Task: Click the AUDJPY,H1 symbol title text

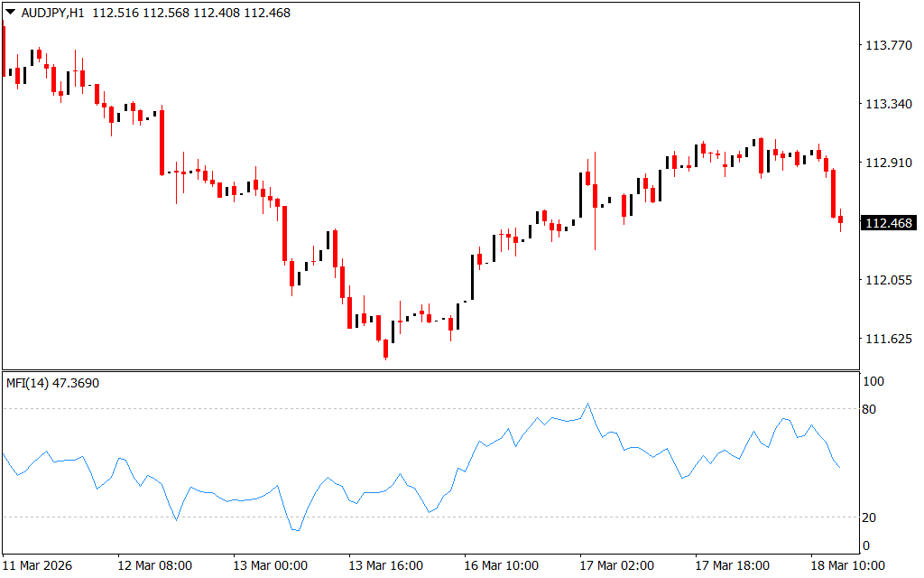Action: [x=53, y=14]
